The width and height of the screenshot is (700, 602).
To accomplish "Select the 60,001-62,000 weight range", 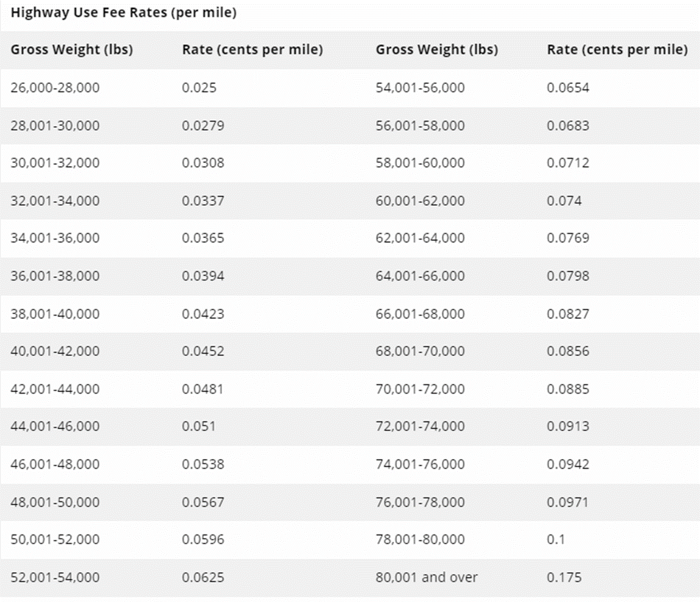I will point(420,200).
